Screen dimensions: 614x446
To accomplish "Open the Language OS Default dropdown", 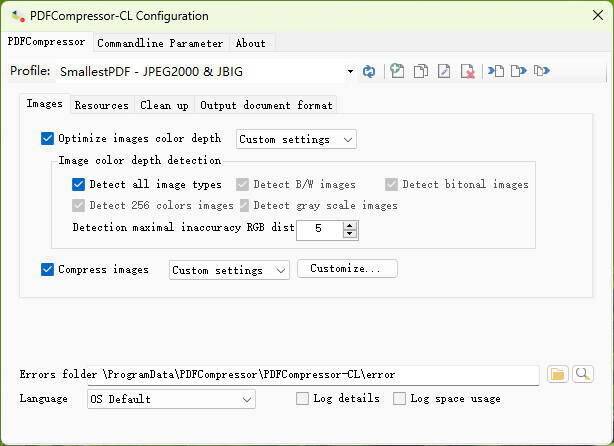I will pos(172,399).
